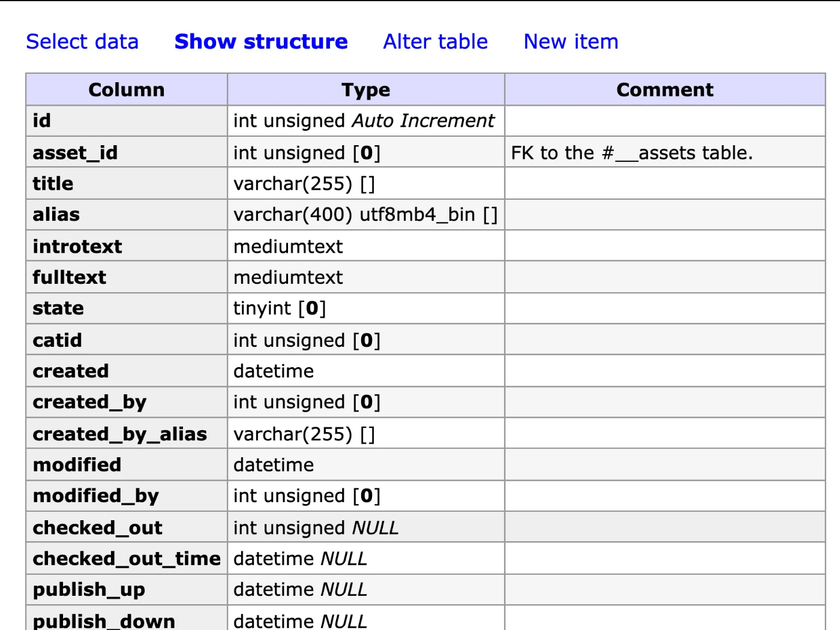840x630 pixels.
Task: Click the 'varchar(400) utf8mb4_bin []' type
Action: pyautogui.click(x=365, y=214)
